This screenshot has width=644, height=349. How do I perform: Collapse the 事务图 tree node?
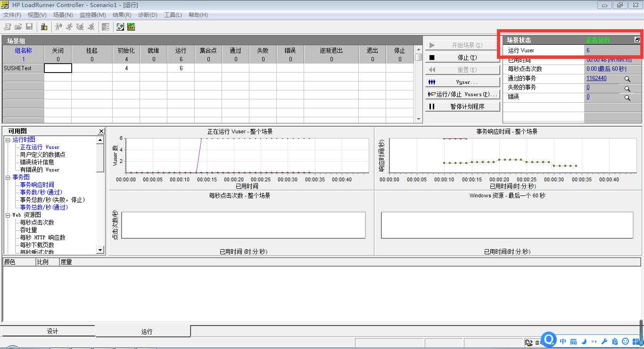point(8,178)
